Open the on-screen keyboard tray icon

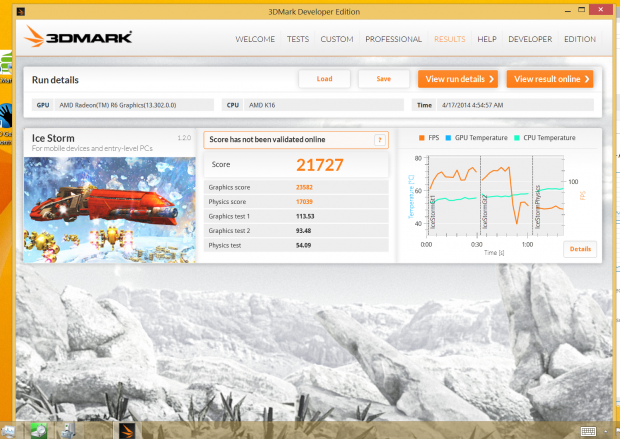click(x=588, y=431)
